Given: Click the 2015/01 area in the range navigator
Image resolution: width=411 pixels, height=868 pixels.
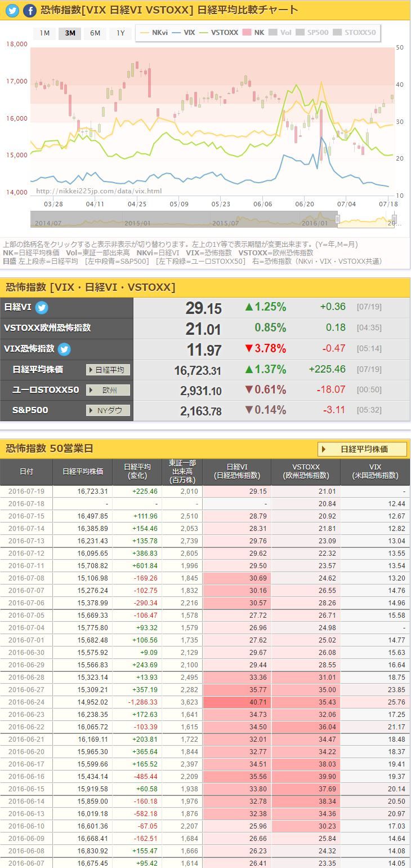Looking at the screenshot, I should click(x=136, y=223).
